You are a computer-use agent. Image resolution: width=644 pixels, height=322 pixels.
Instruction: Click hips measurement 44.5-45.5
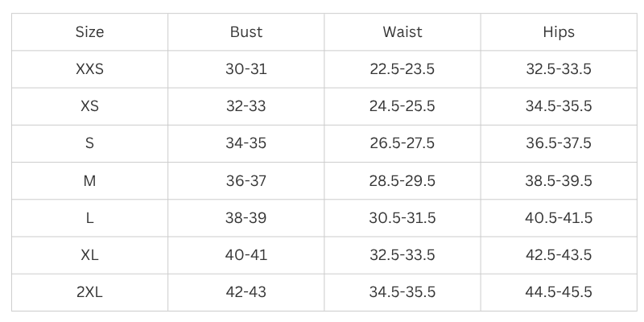coord(559,292)
